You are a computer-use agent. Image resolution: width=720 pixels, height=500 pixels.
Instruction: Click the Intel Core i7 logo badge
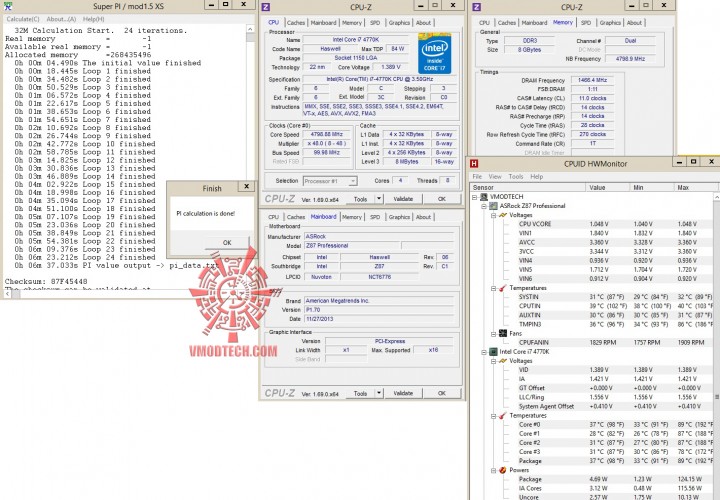[x=434, y=53]
